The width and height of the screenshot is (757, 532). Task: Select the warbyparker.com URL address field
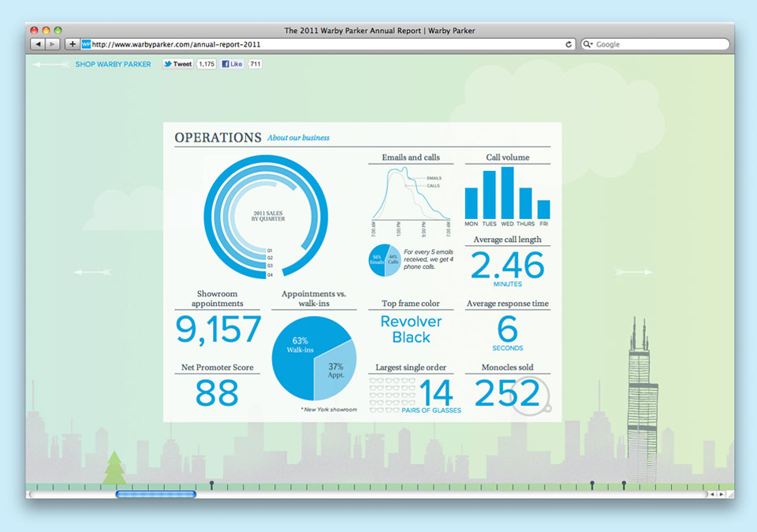point(327,44)
